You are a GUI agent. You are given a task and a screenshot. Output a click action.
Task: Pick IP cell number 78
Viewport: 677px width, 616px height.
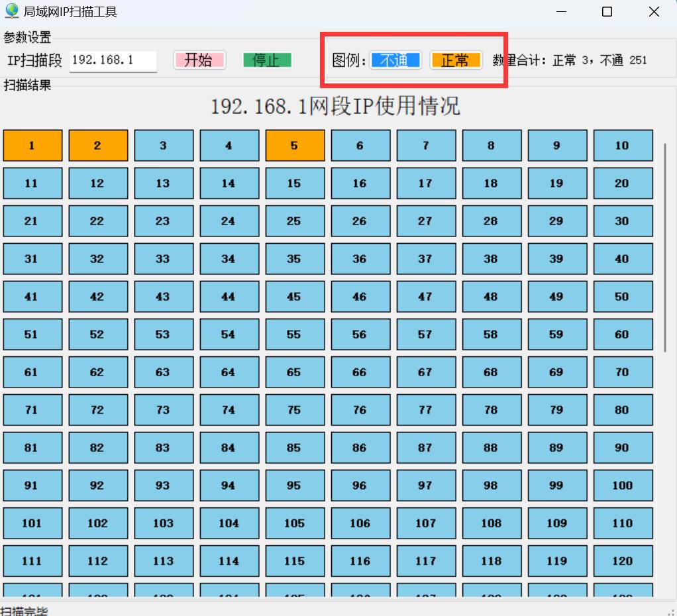tap(492, 410)
